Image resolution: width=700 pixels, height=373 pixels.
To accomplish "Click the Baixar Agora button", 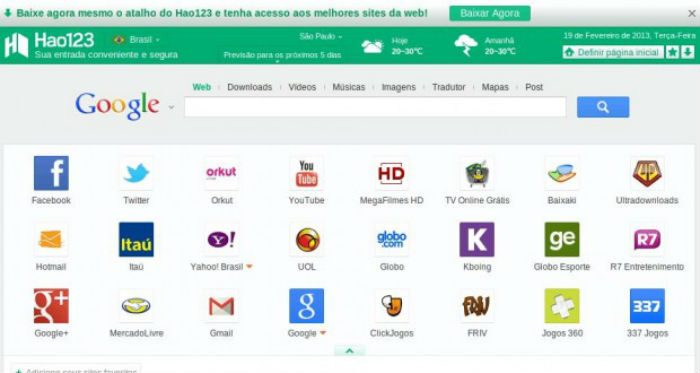I will (490, 13).
